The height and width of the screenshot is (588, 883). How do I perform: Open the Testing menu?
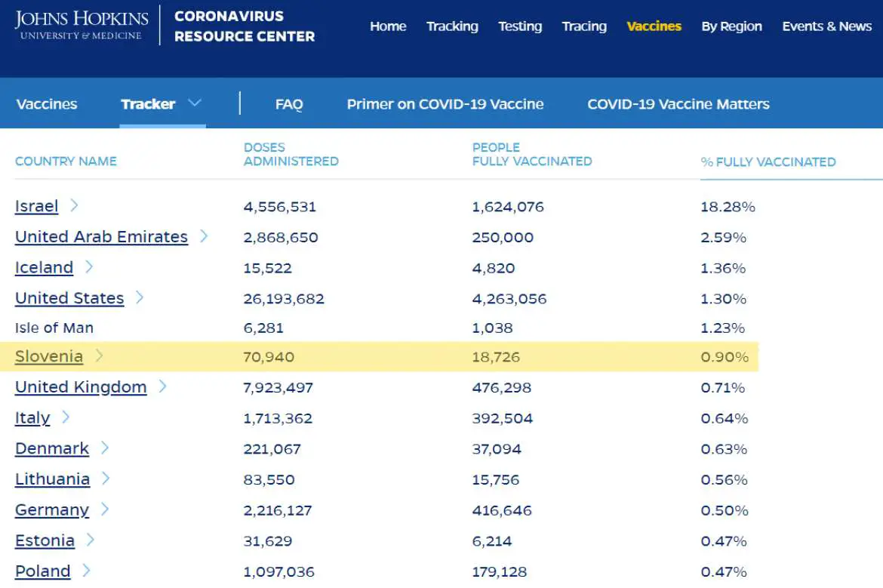520,26
